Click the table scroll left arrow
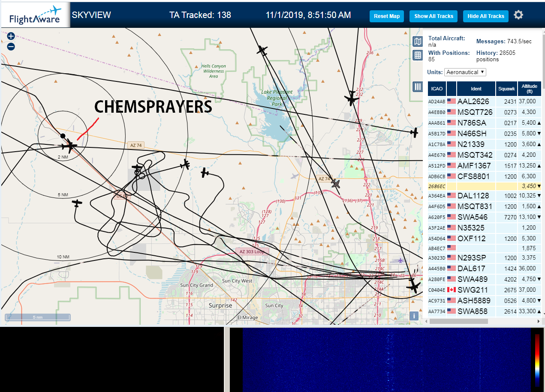The image size is (545, 392). [x=426, y=321]
